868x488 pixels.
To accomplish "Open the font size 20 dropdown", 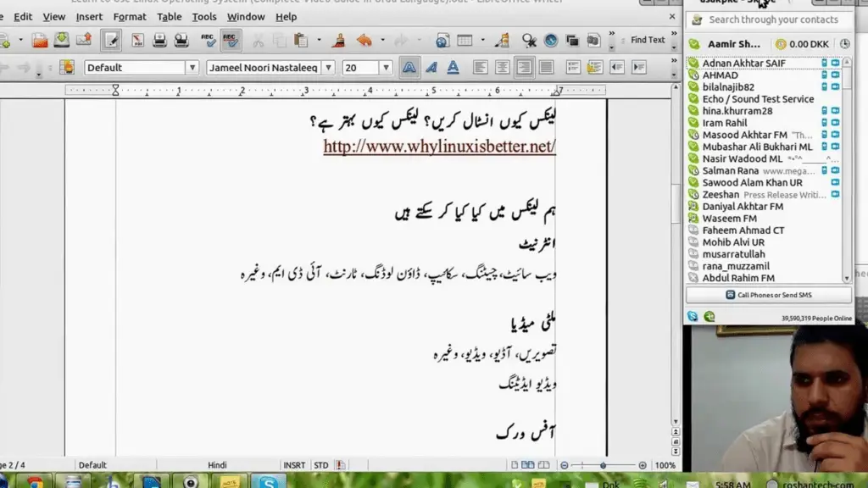I will (386, 68).
